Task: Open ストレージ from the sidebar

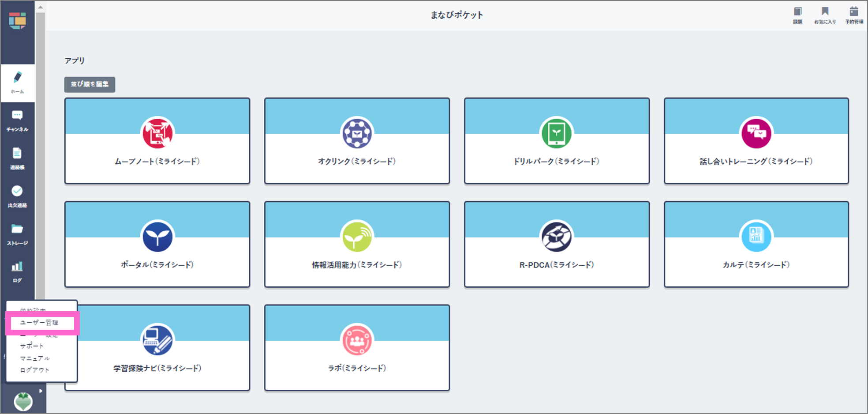Action: (18, 234)
